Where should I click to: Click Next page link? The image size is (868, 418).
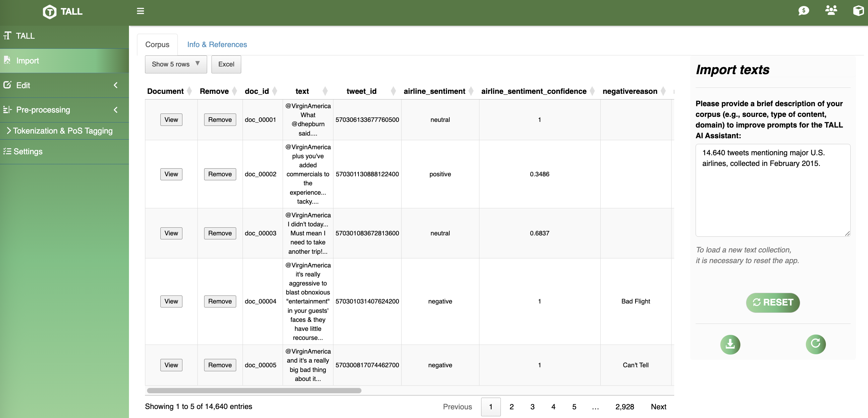(659, 407)
